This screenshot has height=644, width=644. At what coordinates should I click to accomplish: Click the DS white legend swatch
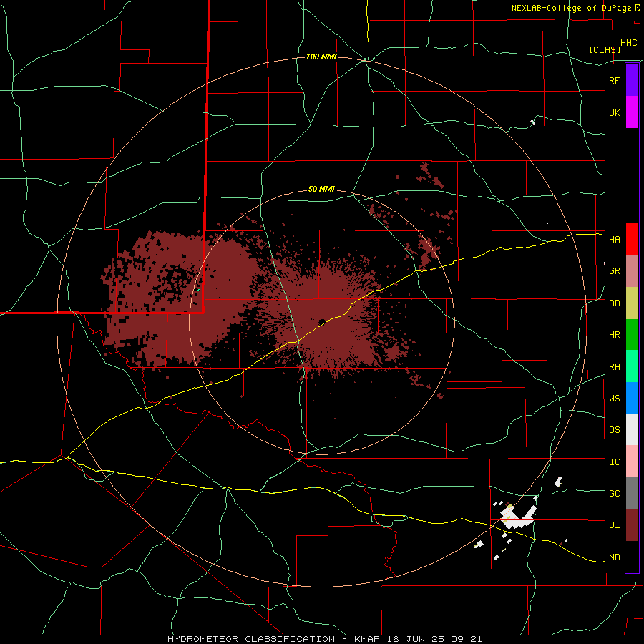pyautogui.click(x=632, y=429)
